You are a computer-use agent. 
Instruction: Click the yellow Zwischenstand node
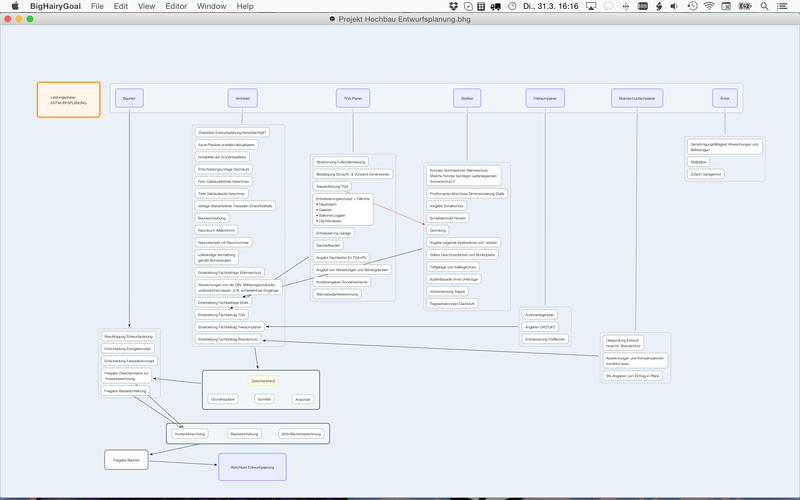pyautogui.click(x=264, y=381)
